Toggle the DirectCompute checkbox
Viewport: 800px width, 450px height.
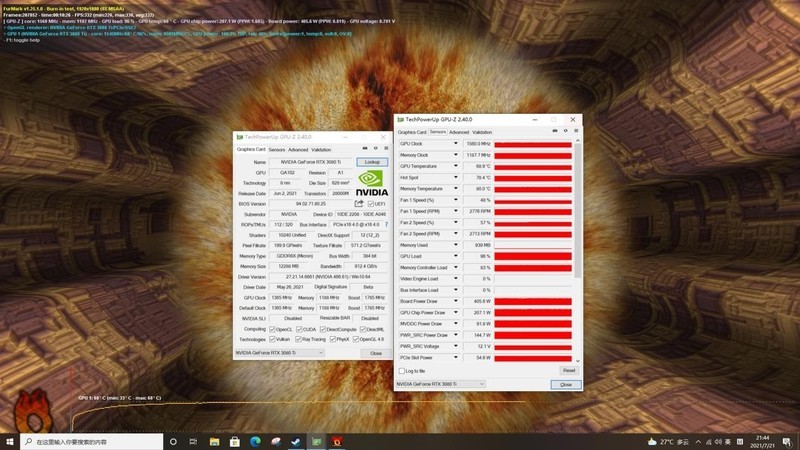(x=323, y=330)
